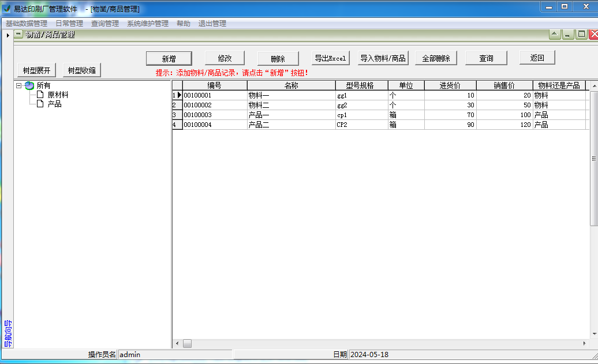598x364 pixels.
Task: Click the 单位 column header
Action: click(x=406, y=85)
